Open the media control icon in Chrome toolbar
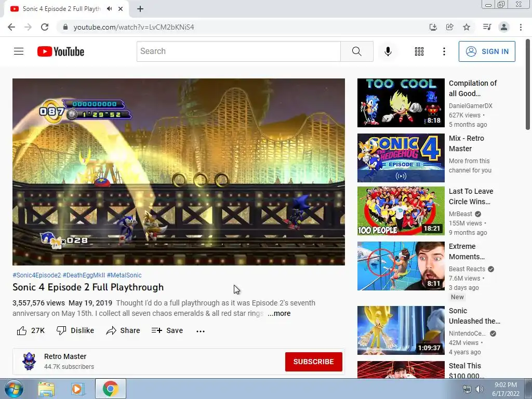532x399 pixels. (487, 27)
